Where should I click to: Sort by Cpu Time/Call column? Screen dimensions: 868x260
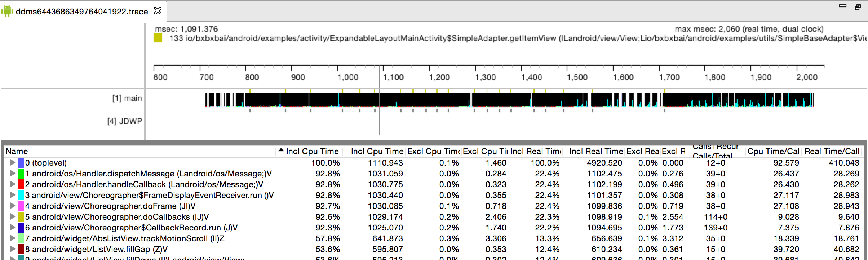coord(773,151)
